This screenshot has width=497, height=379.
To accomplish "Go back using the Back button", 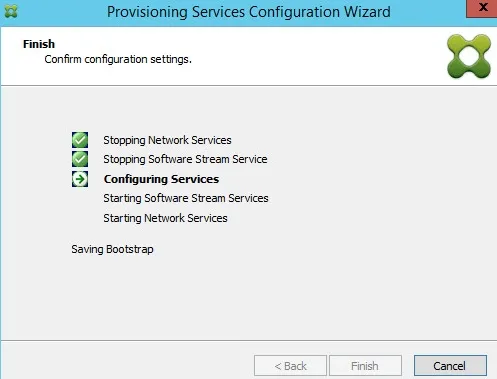I will click(x=290, y=366).
